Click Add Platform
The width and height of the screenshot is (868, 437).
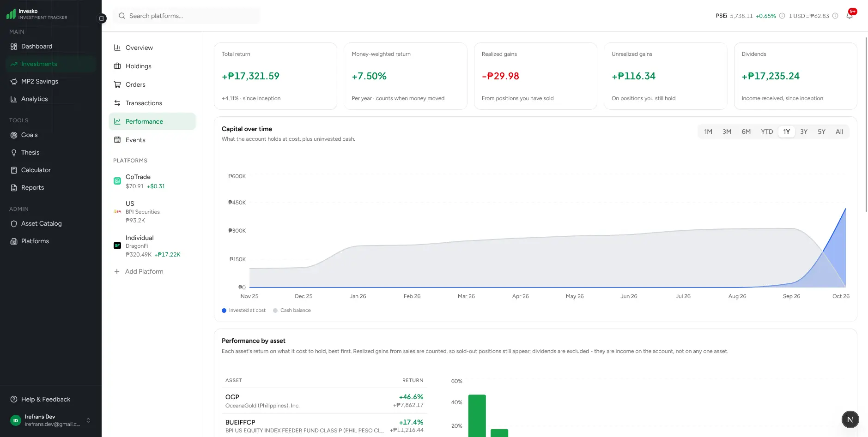[x=152, y=271]
